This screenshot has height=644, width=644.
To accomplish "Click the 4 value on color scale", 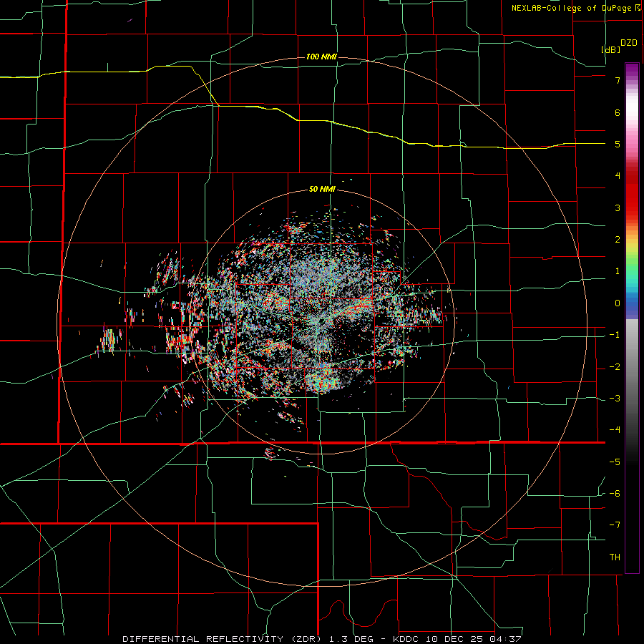I will tap(618, 176).
